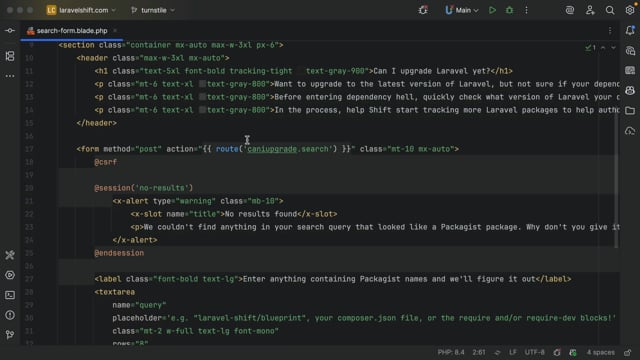Close the search-form.blade.php tab
Viewport: 640px width, 360px height.
pos(115,31)
